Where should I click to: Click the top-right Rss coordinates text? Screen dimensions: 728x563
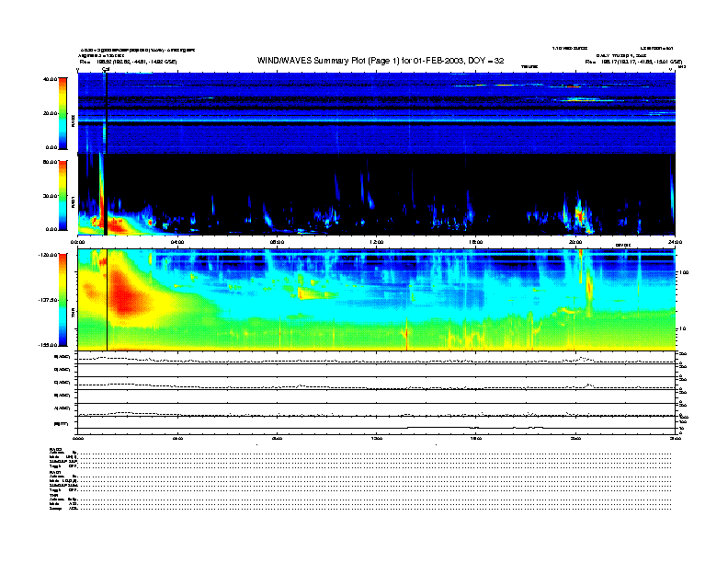coord(633,62)
